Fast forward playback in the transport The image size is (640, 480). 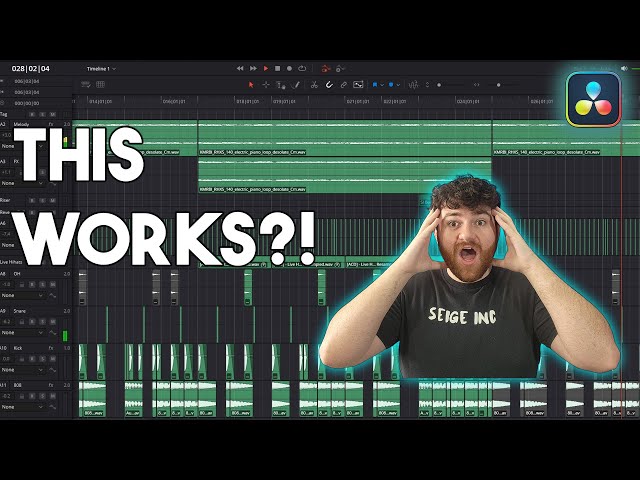click(253, 69)
